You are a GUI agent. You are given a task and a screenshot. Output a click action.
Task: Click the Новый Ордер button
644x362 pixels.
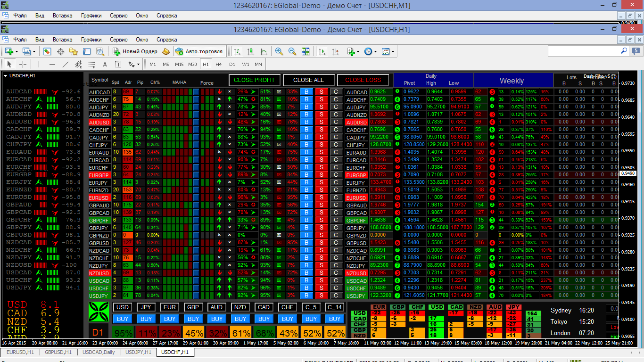point(135,51)
